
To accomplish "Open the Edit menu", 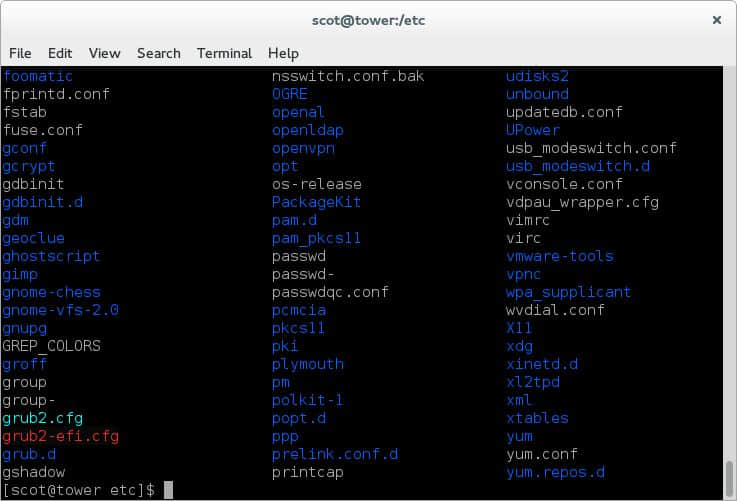I will tap(60, 53).
